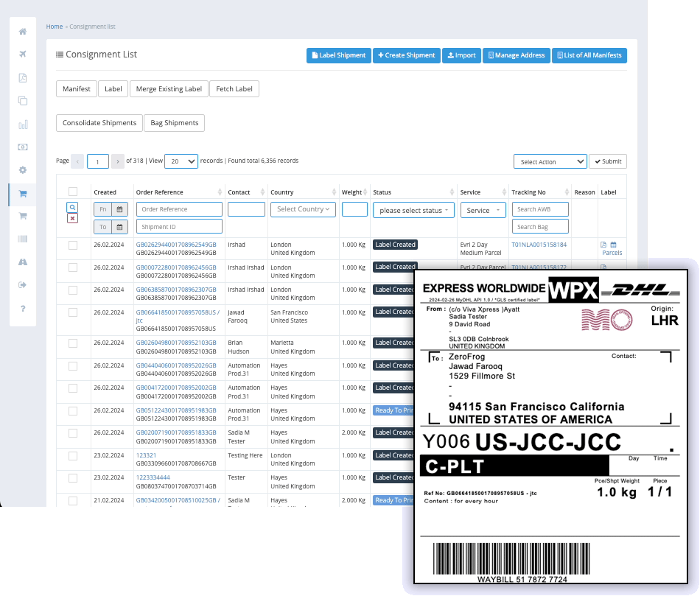
Task: Click label document icon for T01NLA0015158184 row
Action: [x=603, y=245]
